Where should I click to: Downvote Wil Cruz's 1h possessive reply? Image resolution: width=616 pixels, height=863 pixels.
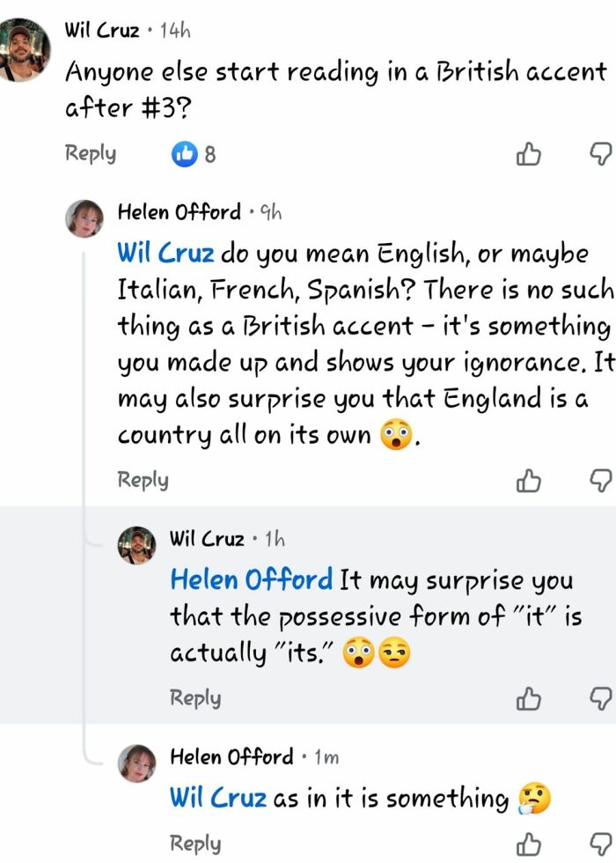pyautogui.click(x=600, y=699)
